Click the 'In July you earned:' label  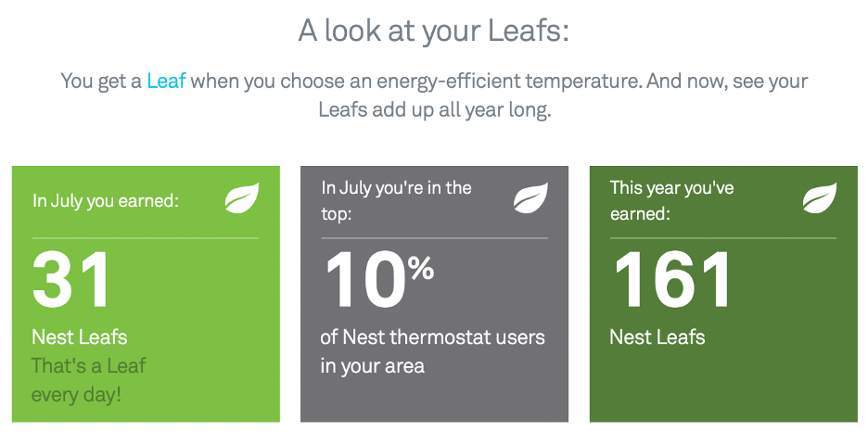tap(105, 199)
